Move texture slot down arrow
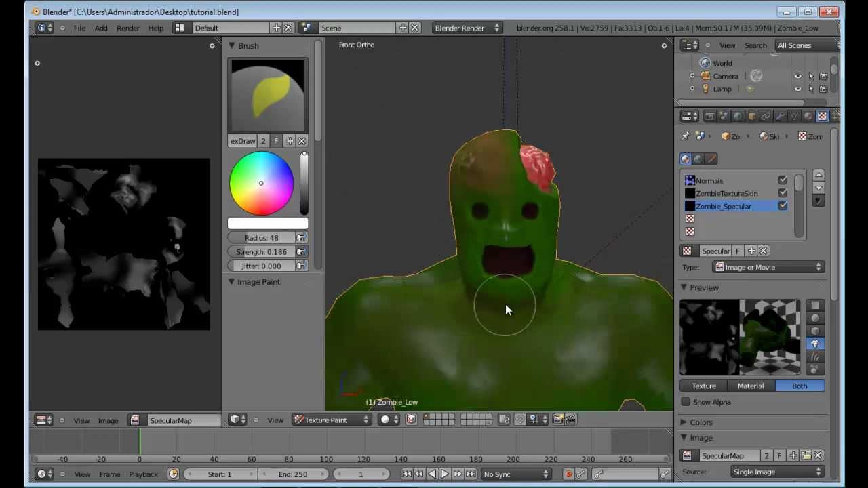 pyautogui.click(x=818, y=188)
